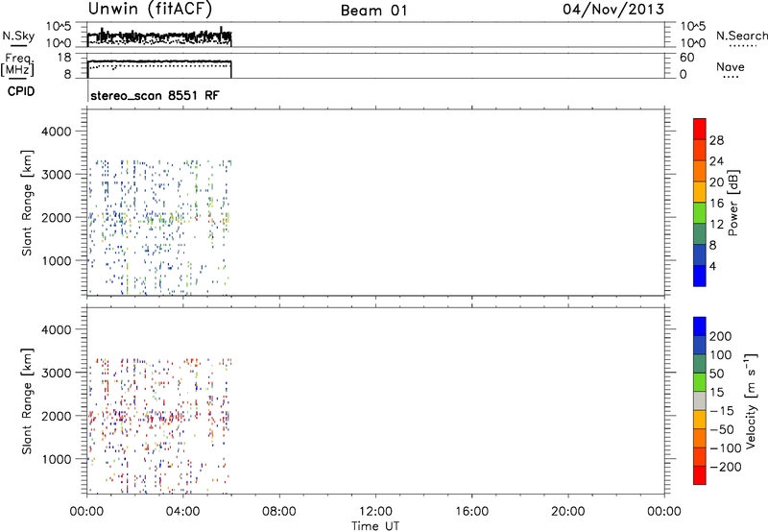This screenshot has width=768, height=532.
Task: Select '1000' tick on Velocity panel range axis
Action: coord(57,459)
